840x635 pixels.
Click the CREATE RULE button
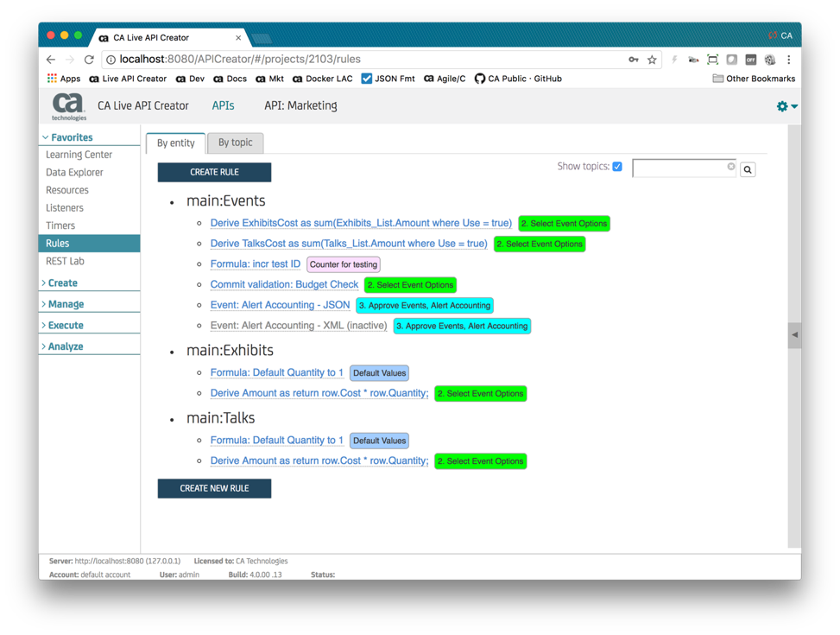click(214, 172)
